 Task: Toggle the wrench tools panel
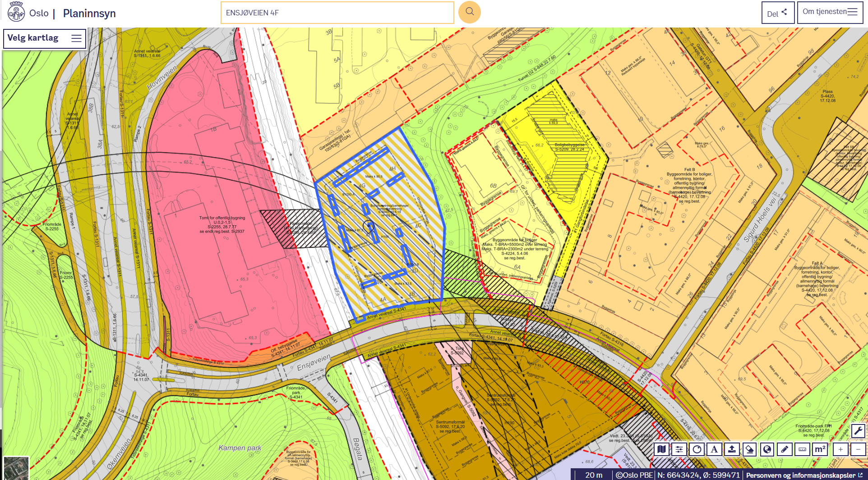click(x=858, y=431)
